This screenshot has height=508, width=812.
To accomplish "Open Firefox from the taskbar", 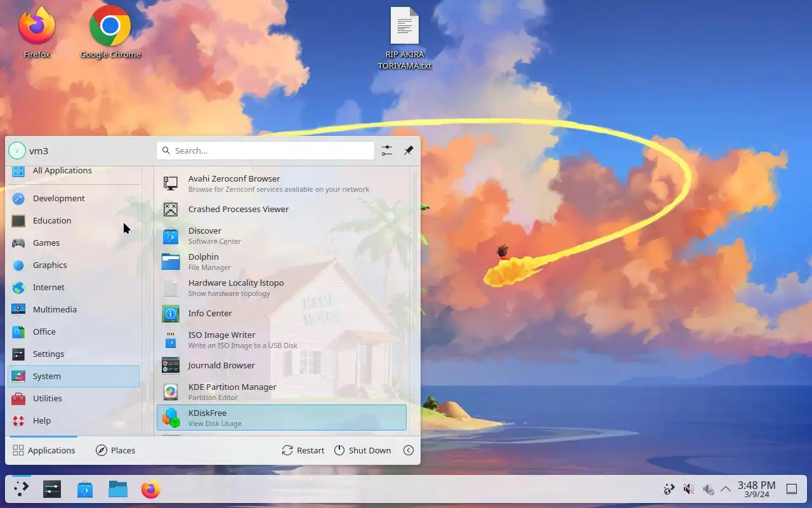I will 151,489.
